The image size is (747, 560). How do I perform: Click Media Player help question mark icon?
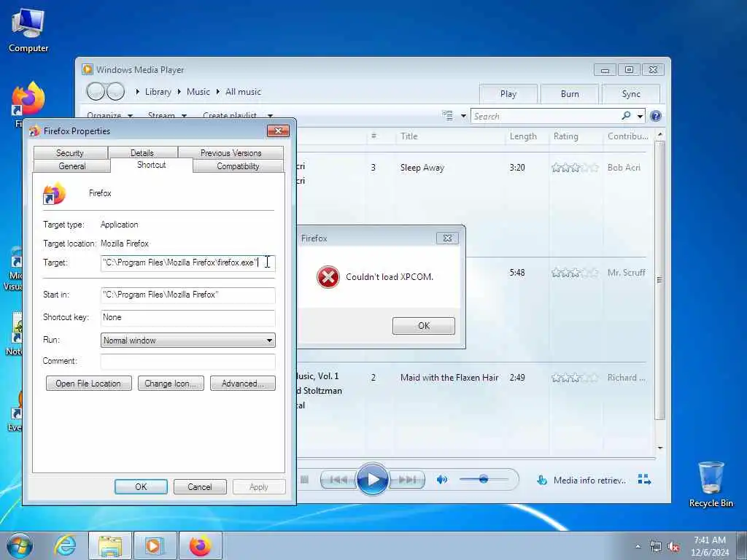coord(656,116)
